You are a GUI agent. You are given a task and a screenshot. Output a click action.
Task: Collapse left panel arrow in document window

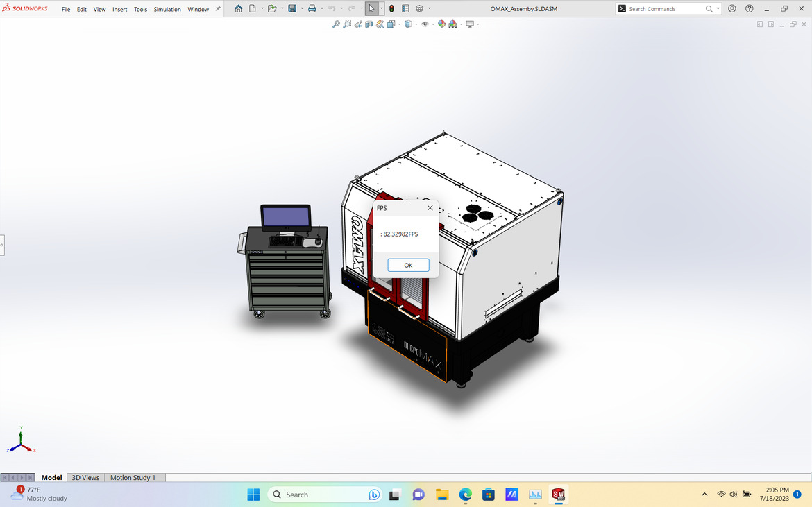(x=760, y=24)
